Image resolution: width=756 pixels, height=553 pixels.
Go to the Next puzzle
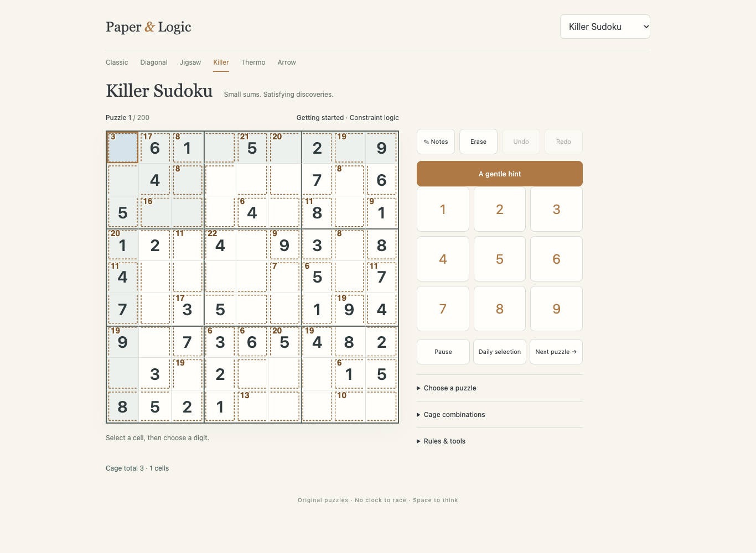click(556, 352)
